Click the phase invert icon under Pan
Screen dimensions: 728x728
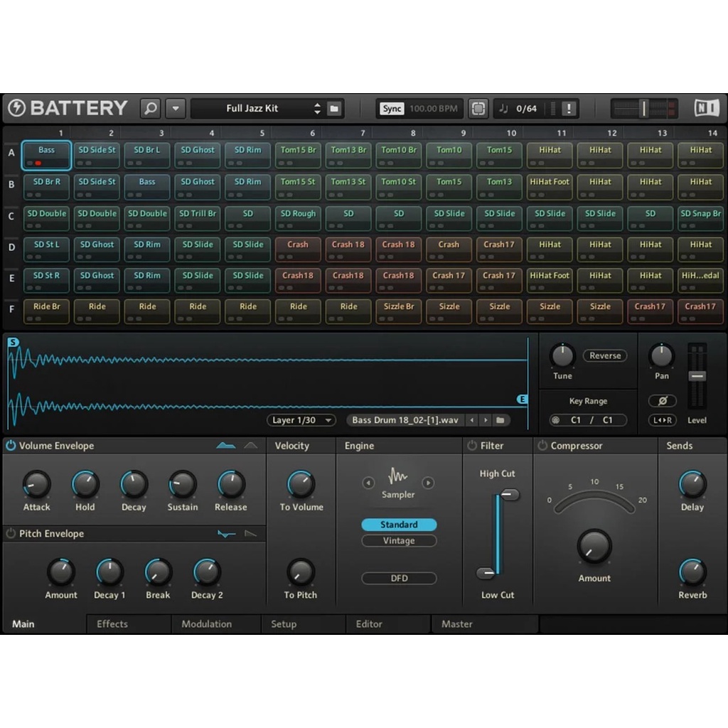662,401
